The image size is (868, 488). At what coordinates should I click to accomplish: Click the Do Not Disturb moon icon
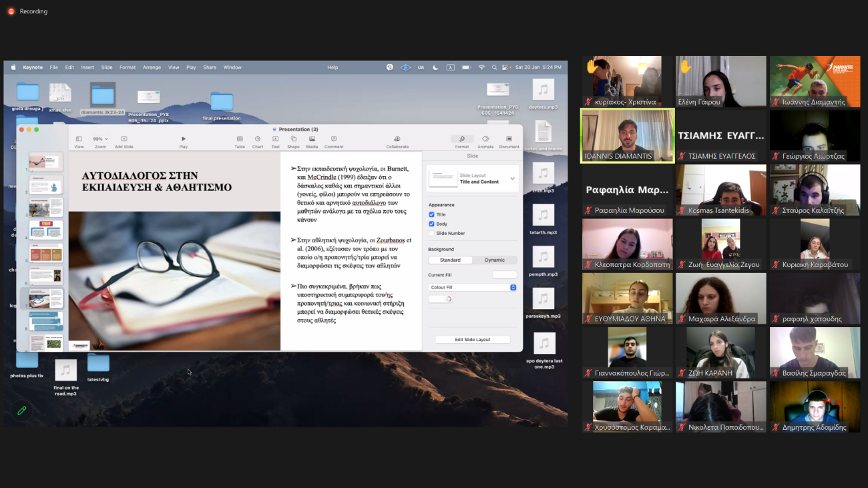435,67
